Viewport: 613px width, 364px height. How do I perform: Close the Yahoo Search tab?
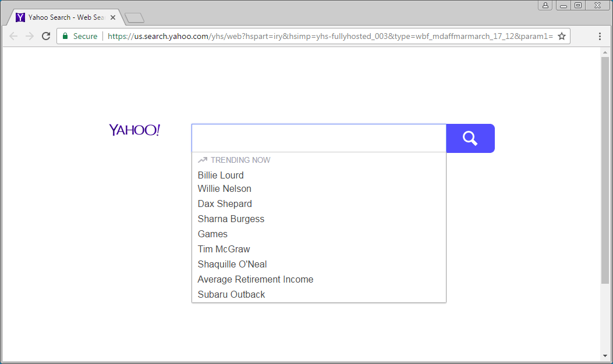tap(112, 17)
